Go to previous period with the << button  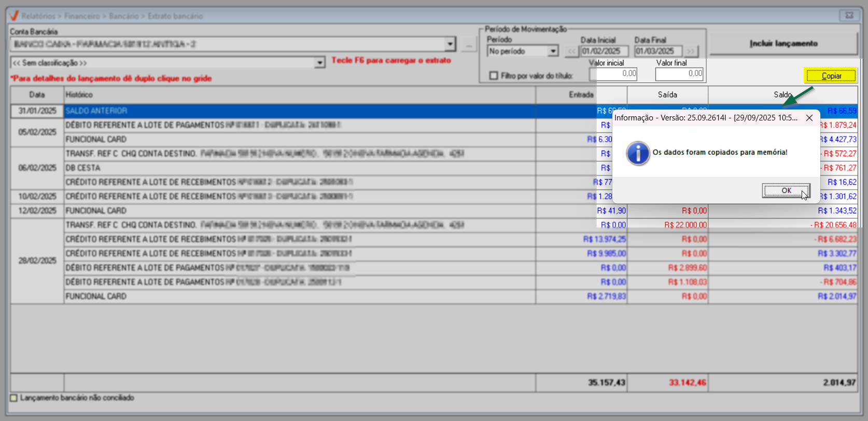click(571, 51)
